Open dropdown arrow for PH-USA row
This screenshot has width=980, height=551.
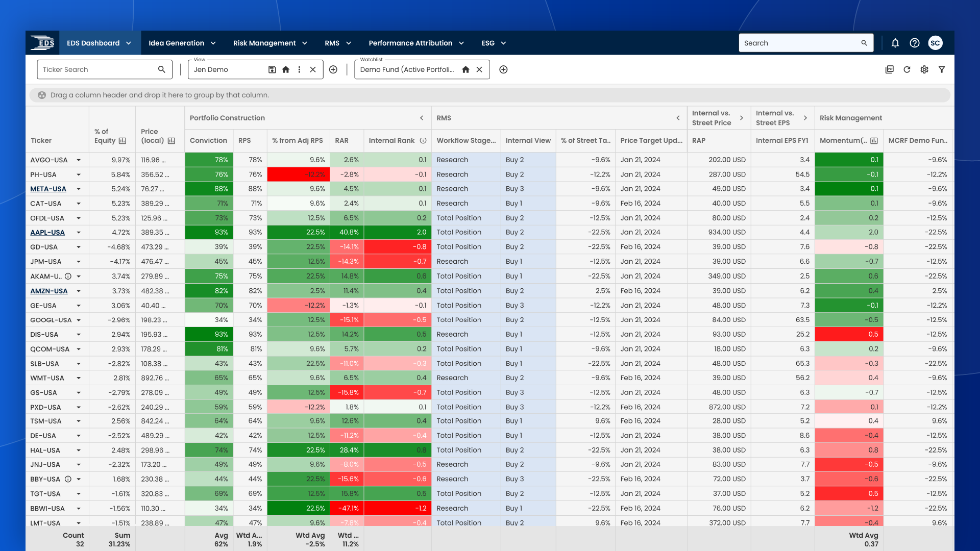coord(79,175)
